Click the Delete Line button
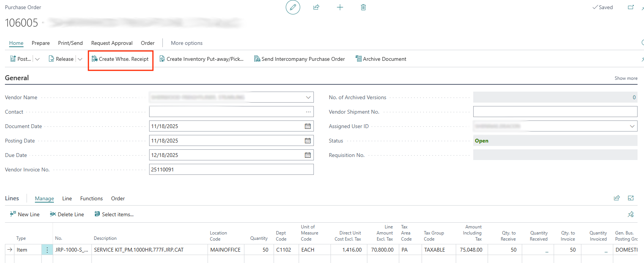Viewport: 644px width, 263px height. [x=67, y=214]
